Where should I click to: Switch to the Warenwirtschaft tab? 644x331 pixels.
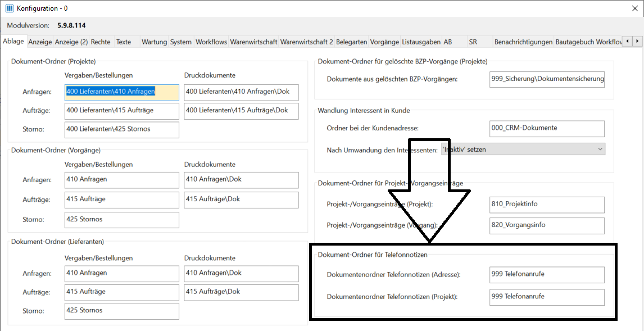coord(254,42)
